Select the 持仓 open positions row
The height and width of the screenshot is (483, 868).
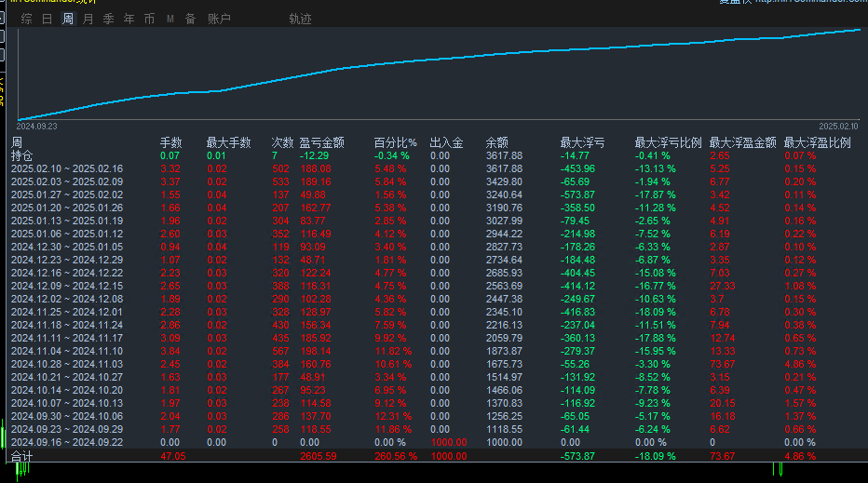(x=21, y=155)
